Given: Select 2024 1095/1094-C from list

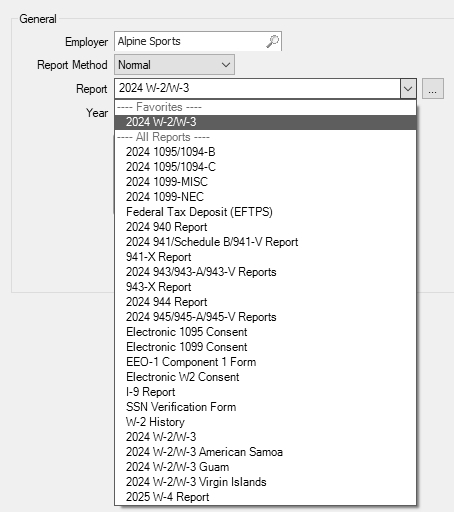Looking at the screenshot, I should pos(265,167).
